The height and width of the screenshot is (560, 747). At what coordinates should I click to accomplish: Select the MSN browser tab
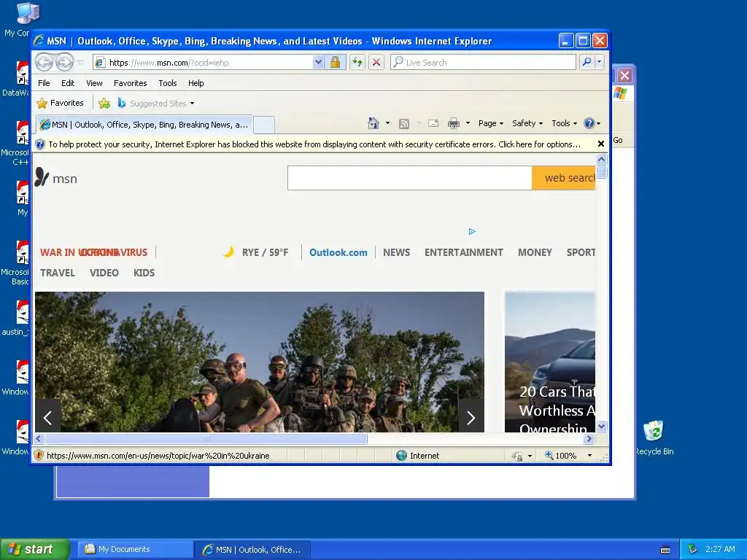[144, 125]
